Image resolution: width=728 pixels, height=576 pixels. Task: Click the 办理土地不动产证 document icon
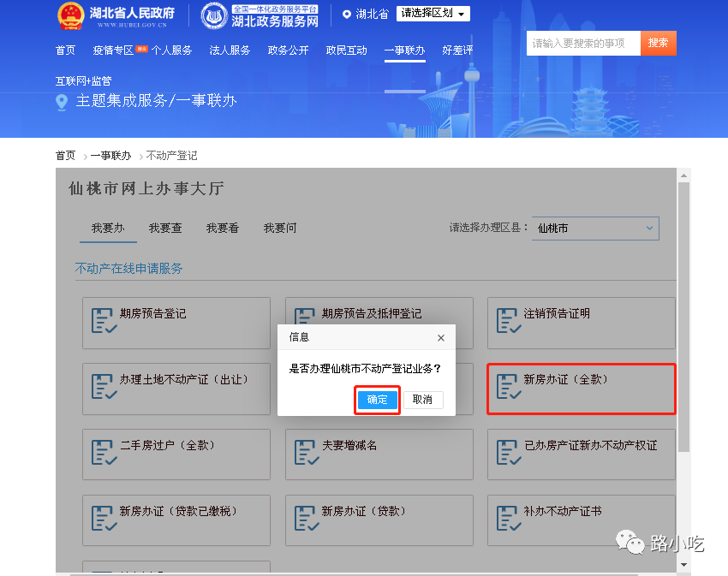[x=104, y=387]
